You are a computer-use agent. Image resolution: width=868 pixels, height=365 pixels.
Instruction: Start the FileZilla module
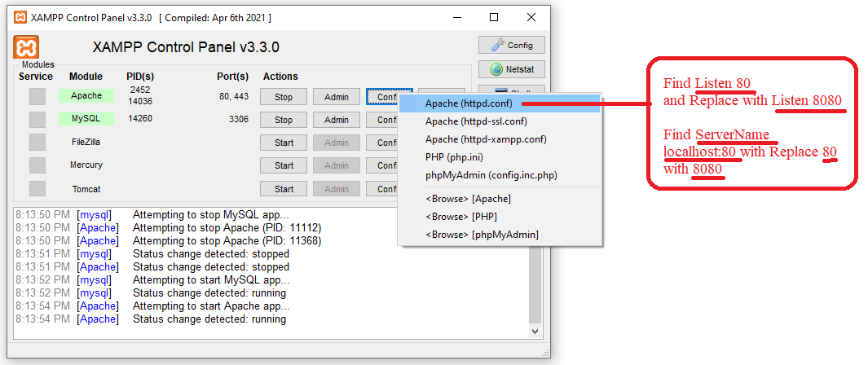click(x=284, y=143)
